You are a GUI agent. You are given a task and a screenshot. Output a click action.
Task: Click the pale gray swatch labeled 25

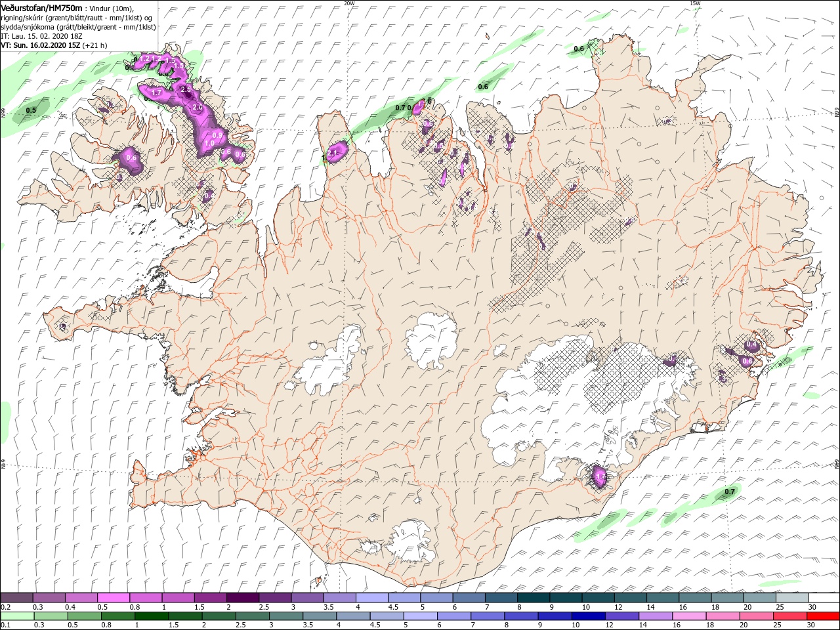791,598
